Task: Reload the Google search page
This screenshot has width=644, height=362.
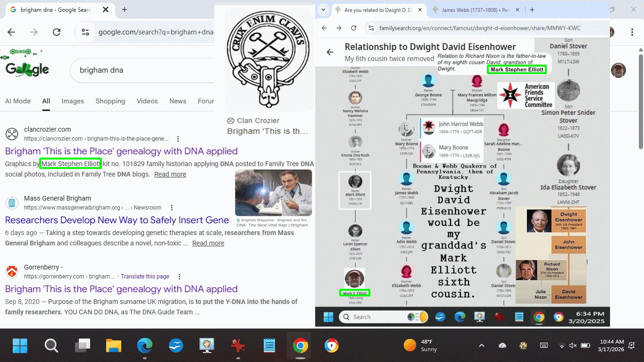Action: coord(57,32)
